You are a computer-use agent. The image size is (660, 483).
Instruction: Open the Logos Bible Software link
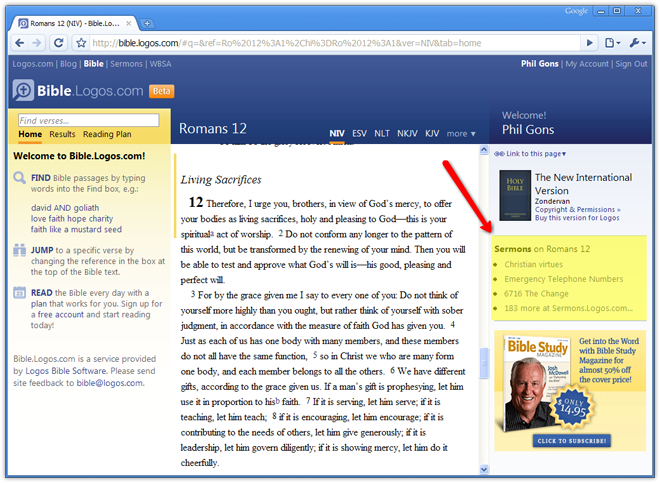[x=66, y=371]
